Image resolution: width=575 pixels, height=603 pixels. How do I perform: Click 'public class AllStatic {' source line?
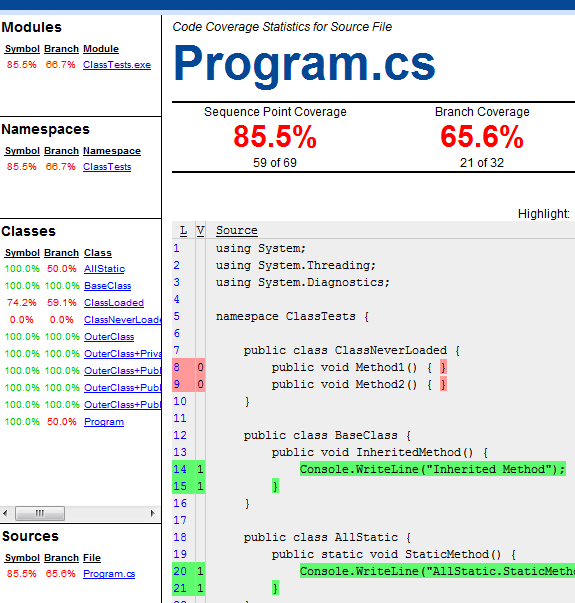click(327, 537)
